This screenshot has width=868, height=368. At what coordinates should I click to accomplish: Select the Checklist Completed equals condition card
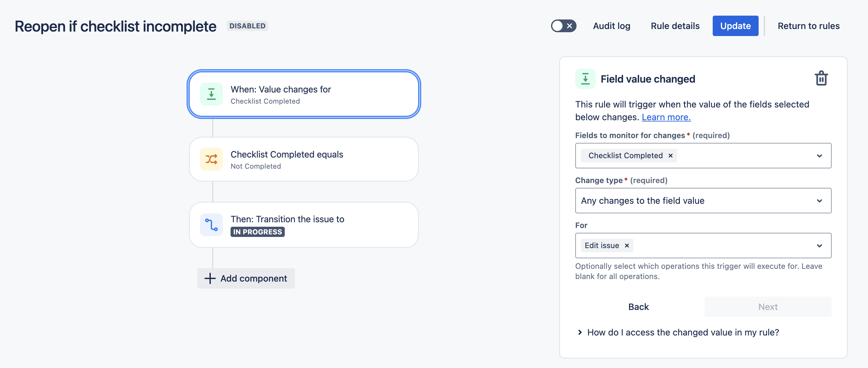(304, 159)
